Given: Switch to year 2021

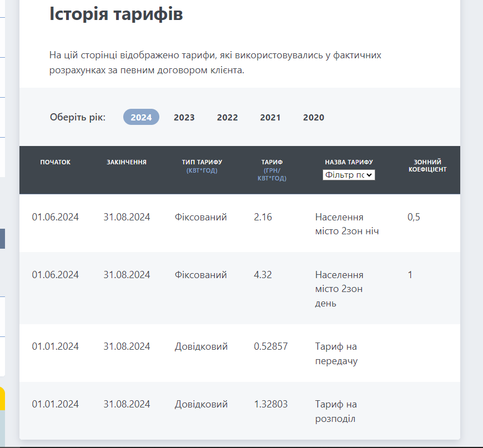Looking at the screenshot, I should (270, 117).
